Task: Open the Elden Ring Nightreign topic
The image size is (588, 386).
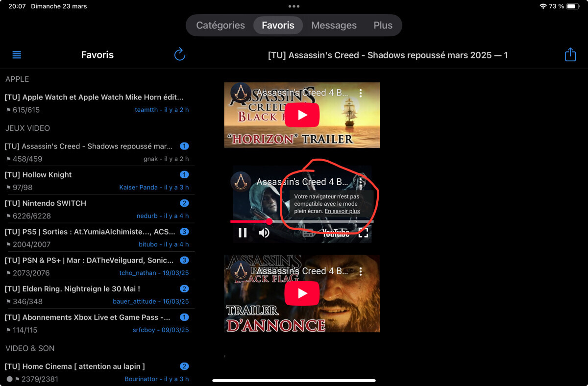Action: click(73, 289)
